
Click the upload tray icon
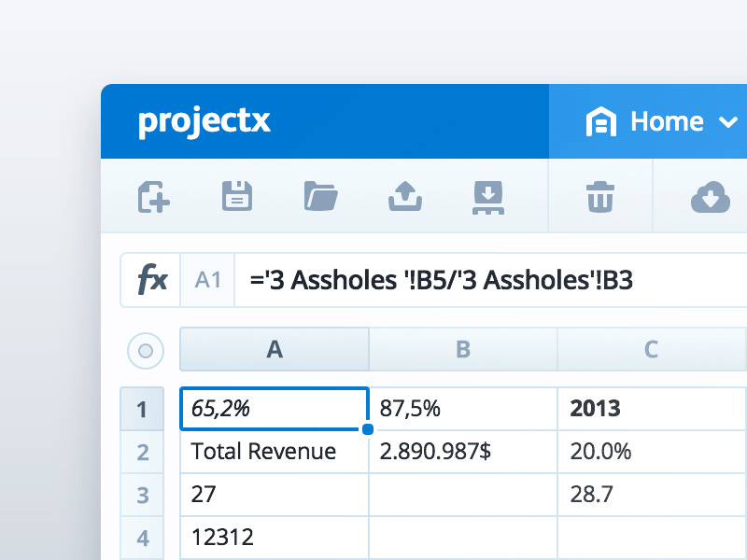[404, 197]
